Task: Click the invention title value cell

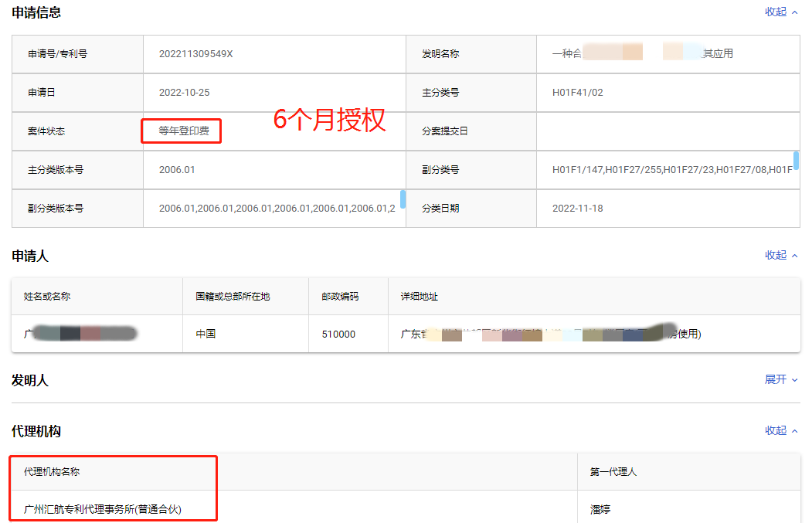Action: point(668,54)
